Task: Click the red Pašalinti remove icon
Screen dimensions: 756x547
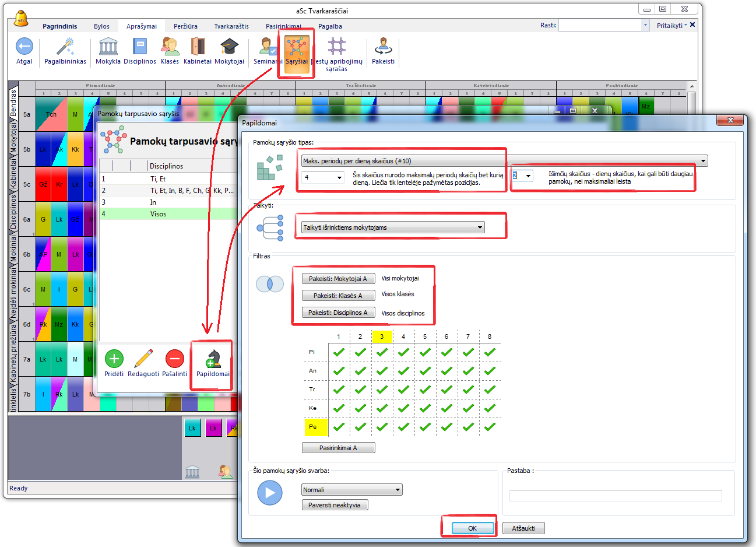Action: pyautogui.click(x=174, y=359)
